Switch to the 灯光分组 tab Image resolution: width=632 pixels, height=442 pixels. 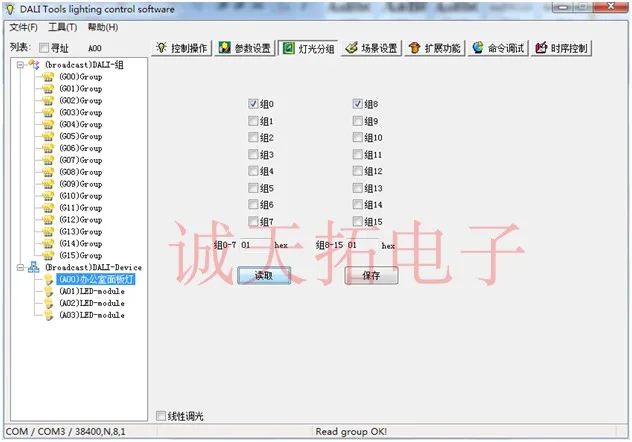(x=308, y=48)
